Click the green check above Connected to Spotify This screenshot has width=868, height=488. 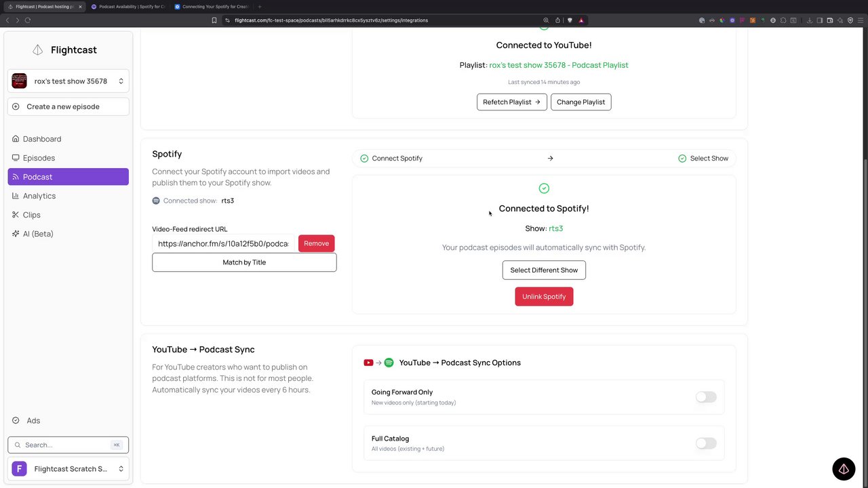pyautogui.click(x=544, y=188)
